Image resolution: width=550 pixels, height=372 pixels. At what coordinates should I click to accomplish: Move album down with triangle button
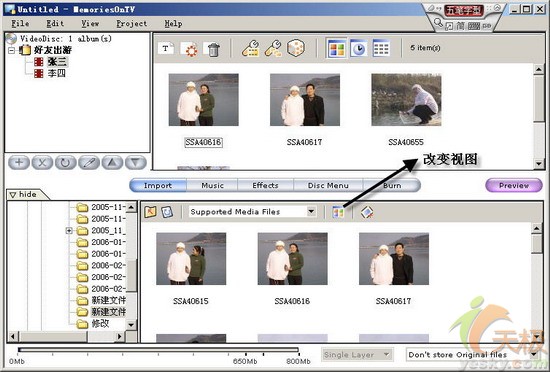coord(136,163)
